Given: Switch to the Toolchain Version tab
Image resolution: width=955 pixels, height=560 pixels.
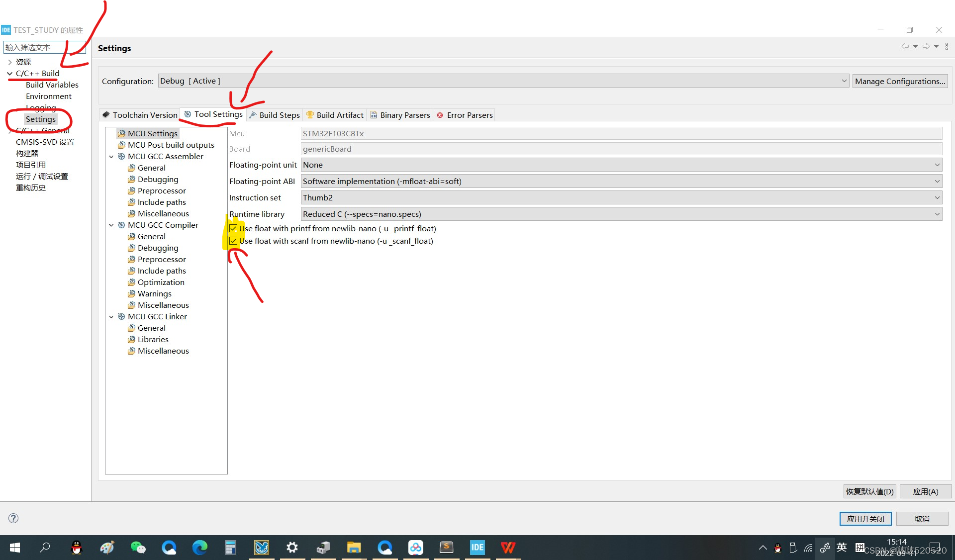Looking at the screenshot, I should (144, 115).
